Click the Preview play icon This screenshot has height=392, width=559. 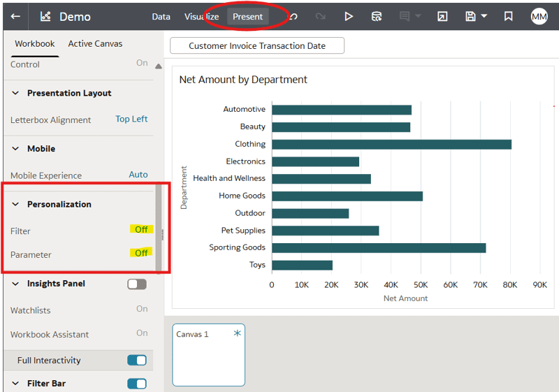click(x=349, y=16)
